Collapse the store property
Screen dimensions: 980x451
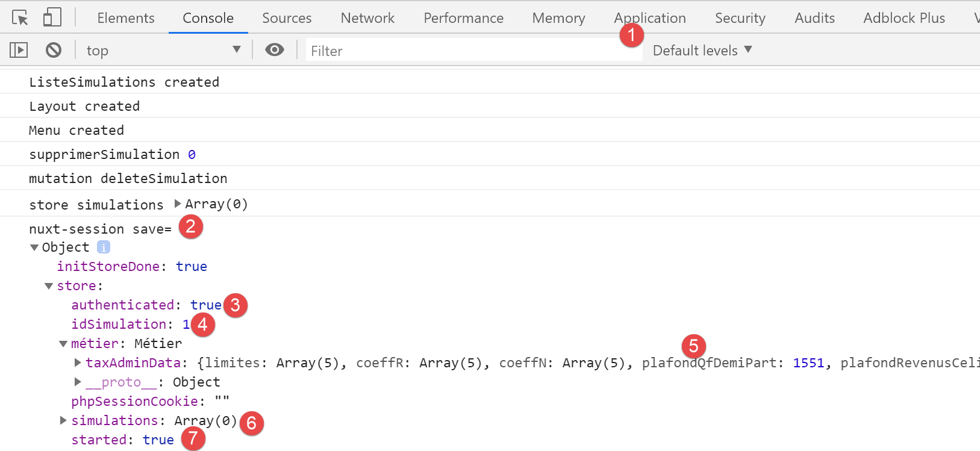[49, 286]
